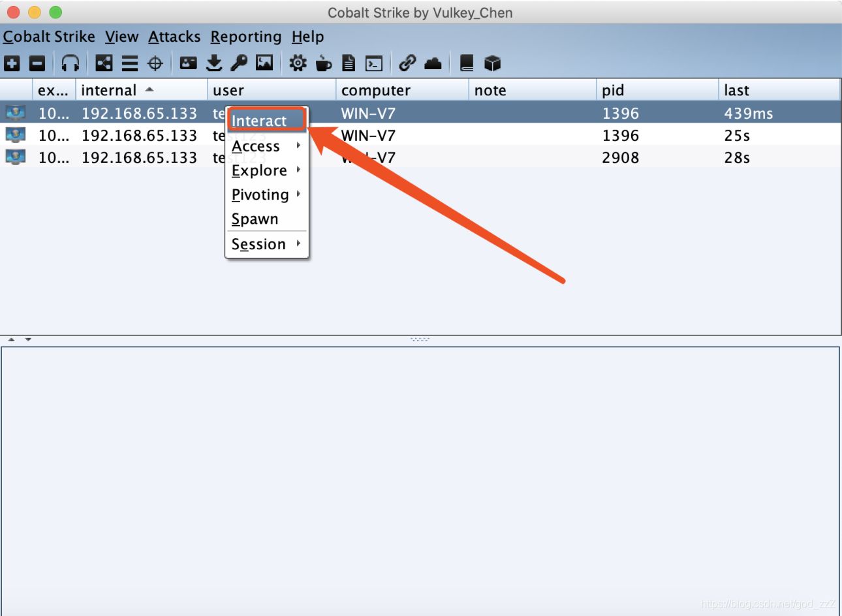
Task: Expand the Pivoting submenu
Action: 266,194
